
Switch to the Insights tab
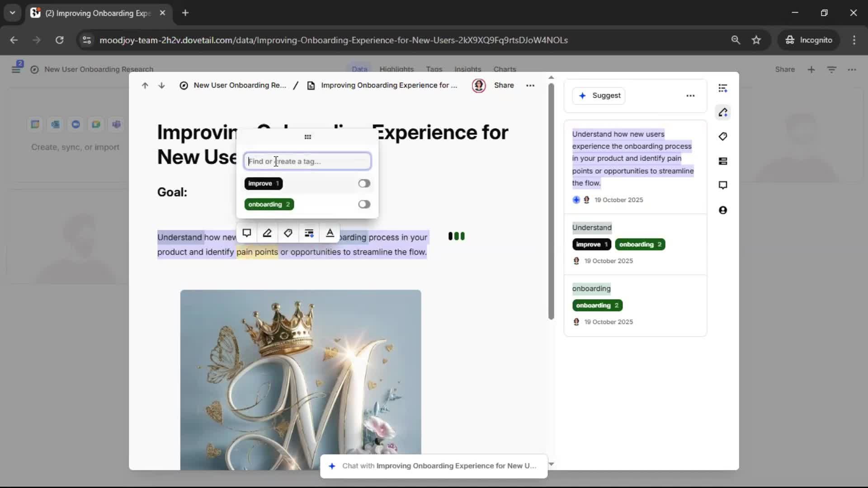[467, 69]
